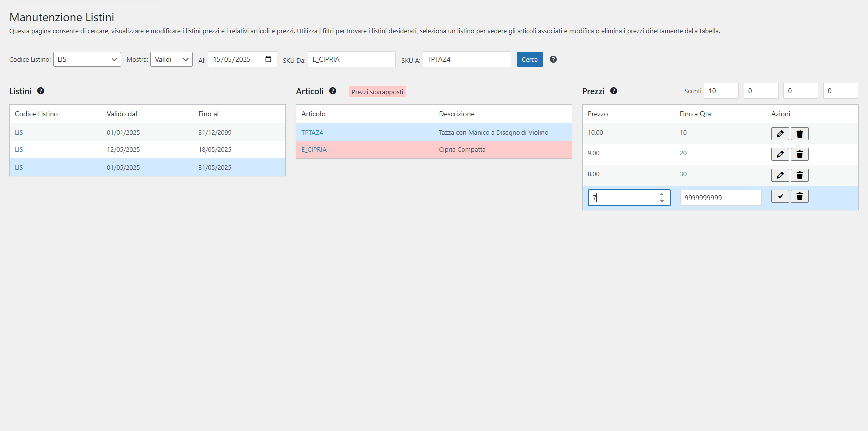Click the quantity 20 cell
This screenshot has height=431, width=868.
click(683, 153)
